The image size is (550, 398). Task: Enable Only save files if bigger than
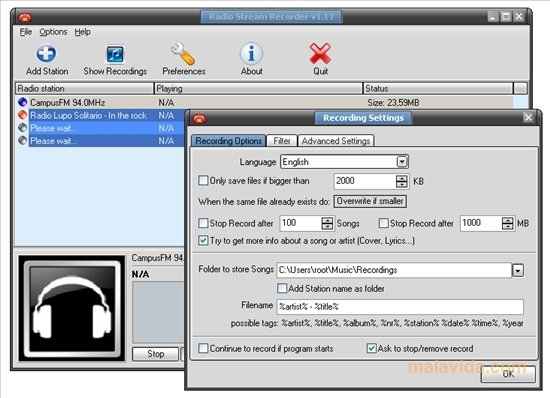point(203,181)
